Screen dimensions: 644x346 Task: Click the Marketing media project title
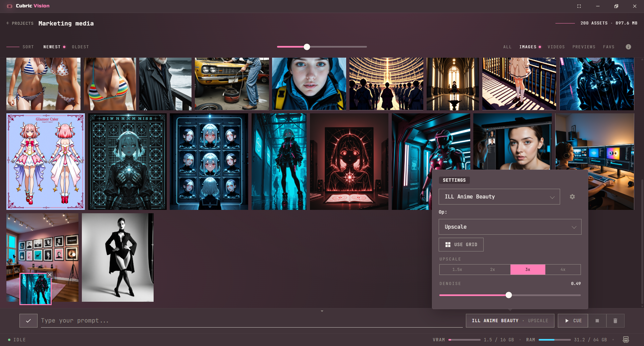click(66, 23)
